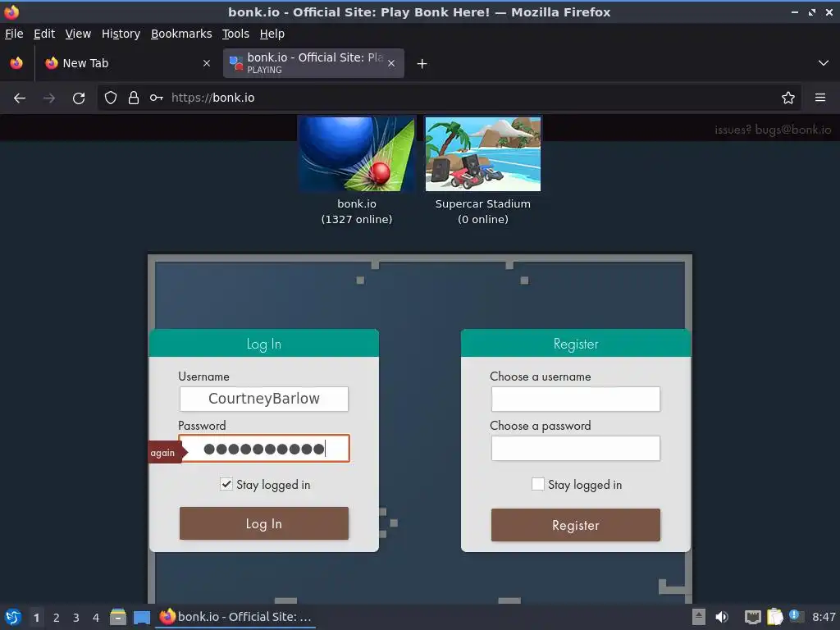Click the upward arrow tray icon
840x630 pixels.
699,617
